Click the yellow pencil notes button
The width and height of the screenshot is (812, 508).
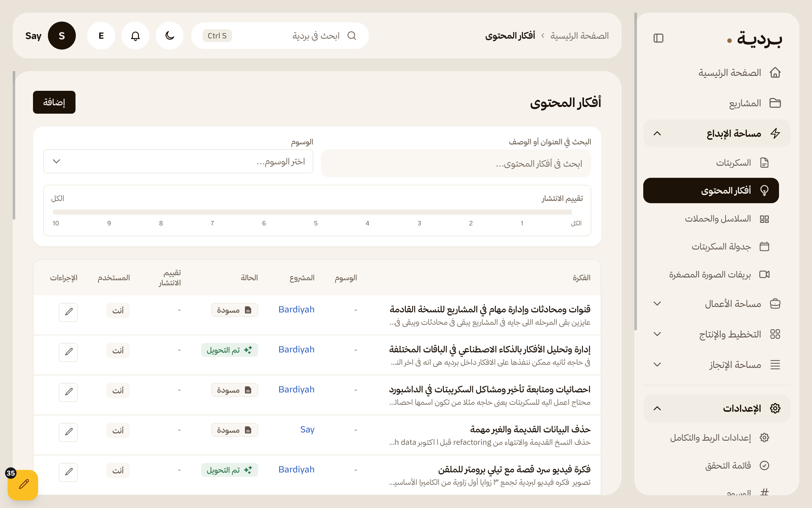coord(23,485)
